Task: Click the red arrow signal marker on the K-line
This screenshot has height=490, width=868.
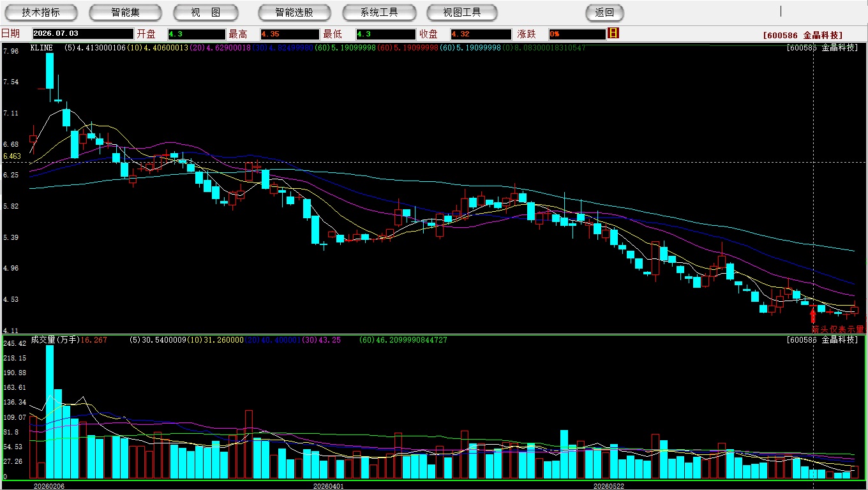Action: point(813,315)
